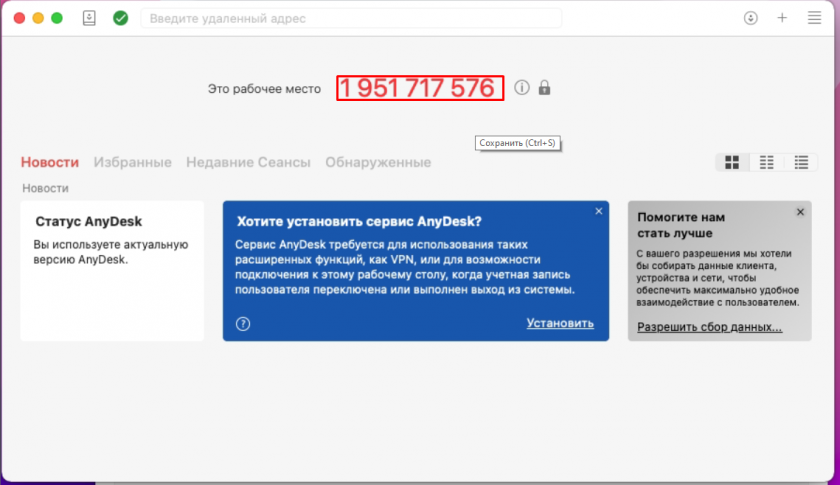Click the green connection status checkmark

[x=120, y=18]
